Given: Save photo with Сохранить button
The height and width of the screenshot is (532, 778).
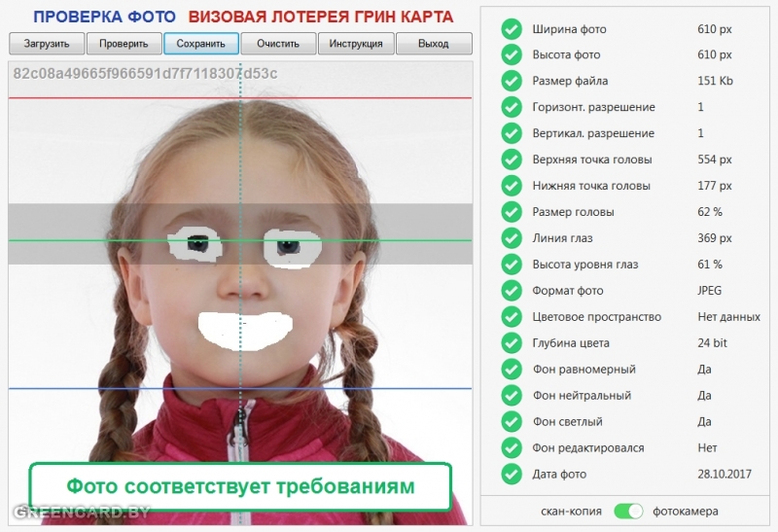Looking at the screenshot, I should tap(201, 44).
